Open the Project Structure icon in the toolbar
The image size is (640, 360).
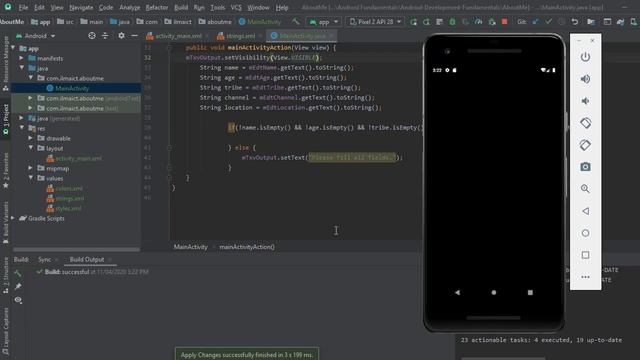tap(591, 22)
